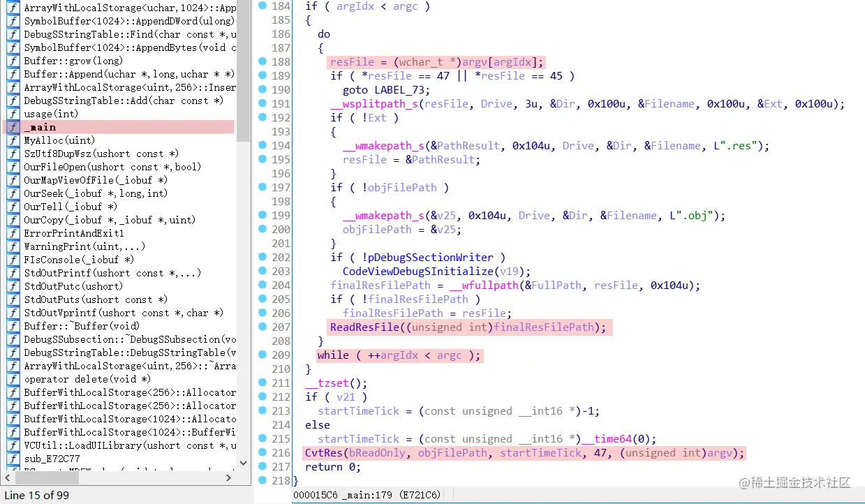Image resolution: width=865 pixels, height=504 pixels.
Task: Disable the breakpoint on line 216
Action: click(x=263, y=453)
